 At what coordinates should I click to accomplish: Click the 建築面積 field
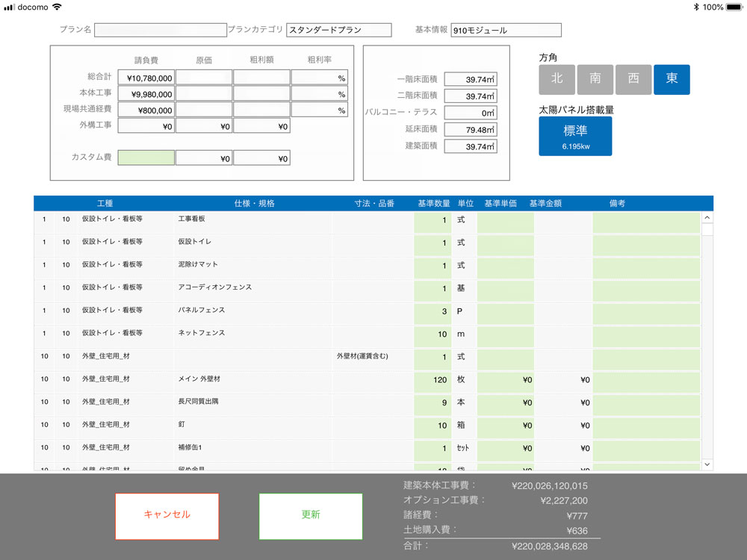click(x=471, y=146)
